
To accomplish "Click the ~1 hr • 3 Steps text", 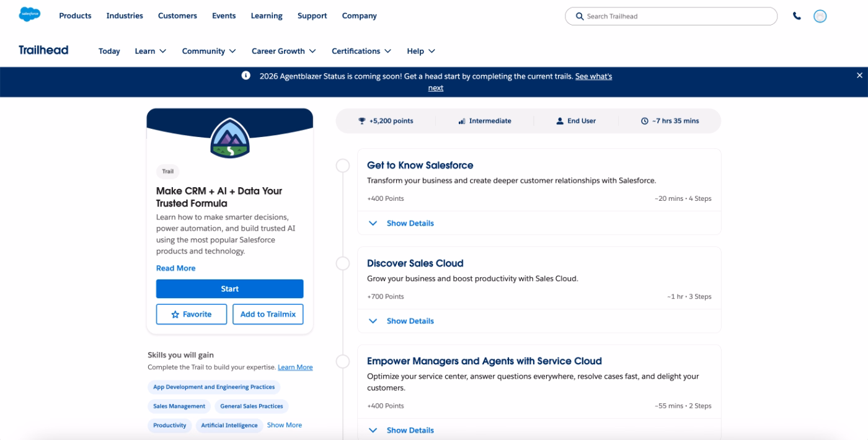I will click(x=689, y=297).
